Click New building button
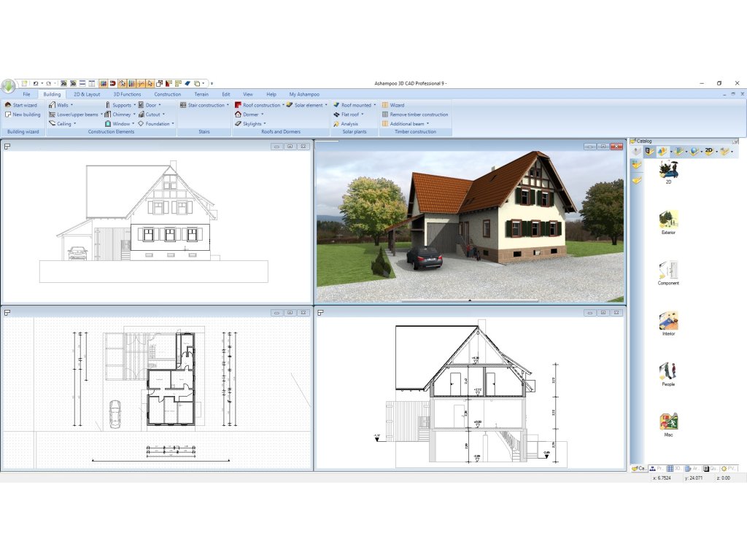 [x=23, y=114]
